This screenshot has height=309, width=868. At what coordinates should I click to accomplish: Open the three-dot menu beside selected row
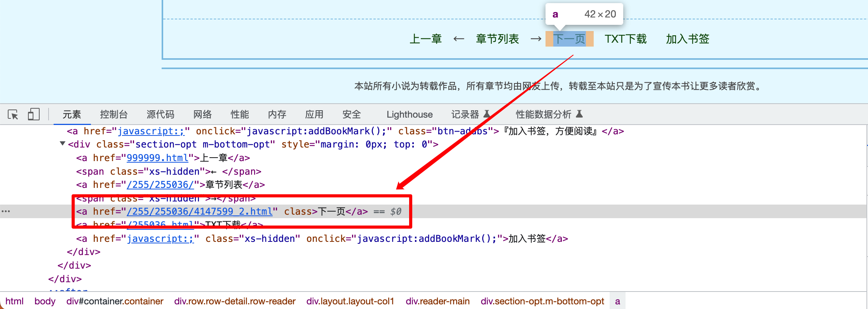[6, 211]
